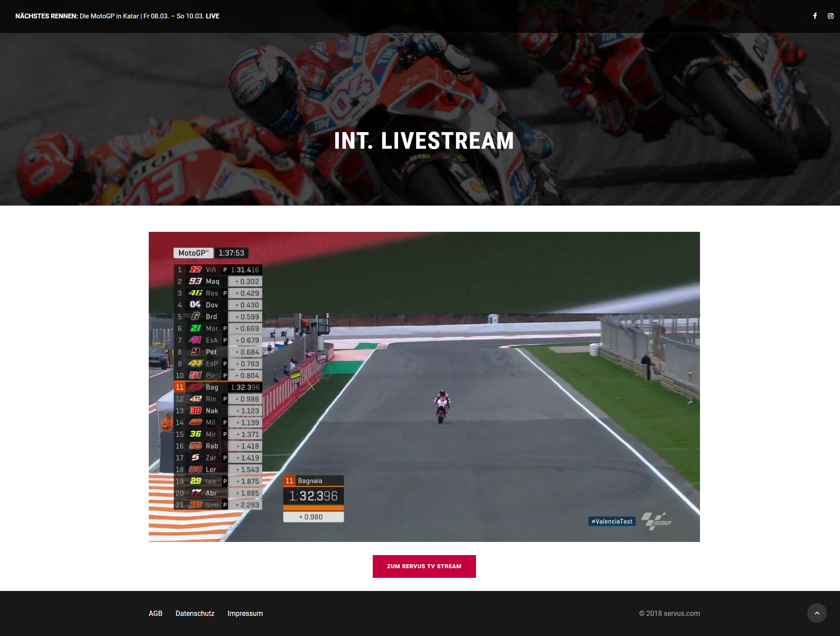Open the Facebook page icon
The height and width of the screenshot is (636, 840).
point(815,16)
